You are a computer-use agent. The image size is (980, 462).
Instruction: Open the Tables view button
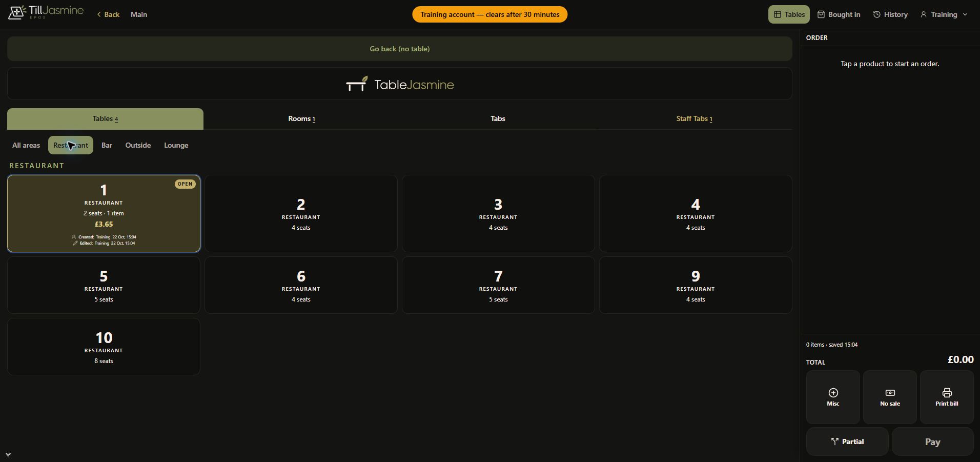789,14
